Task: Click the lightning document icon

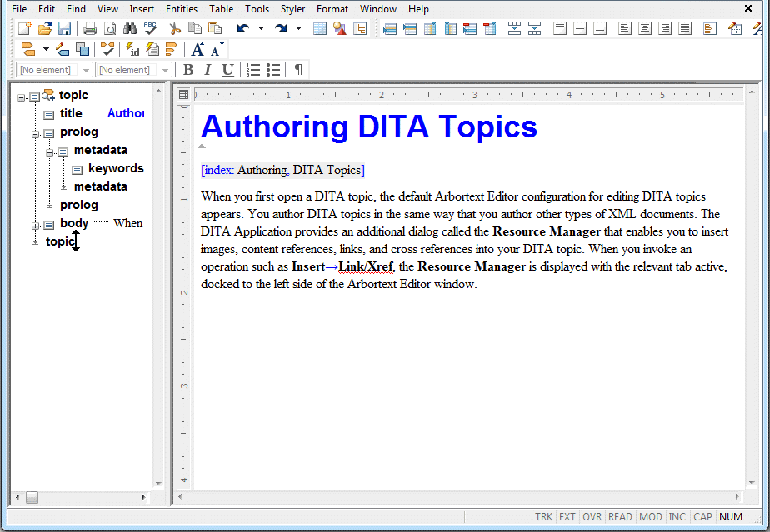Action: pos(152,49)
